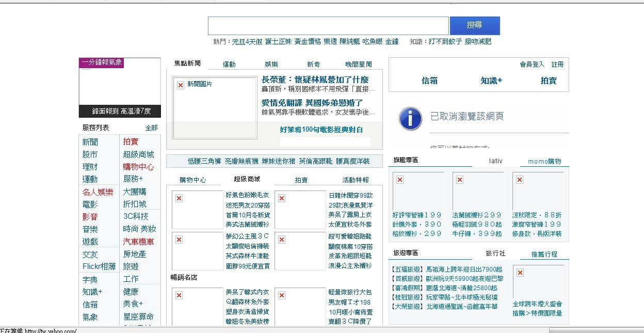
Task: Open the momo購物 tab
Action: [544, 162]
